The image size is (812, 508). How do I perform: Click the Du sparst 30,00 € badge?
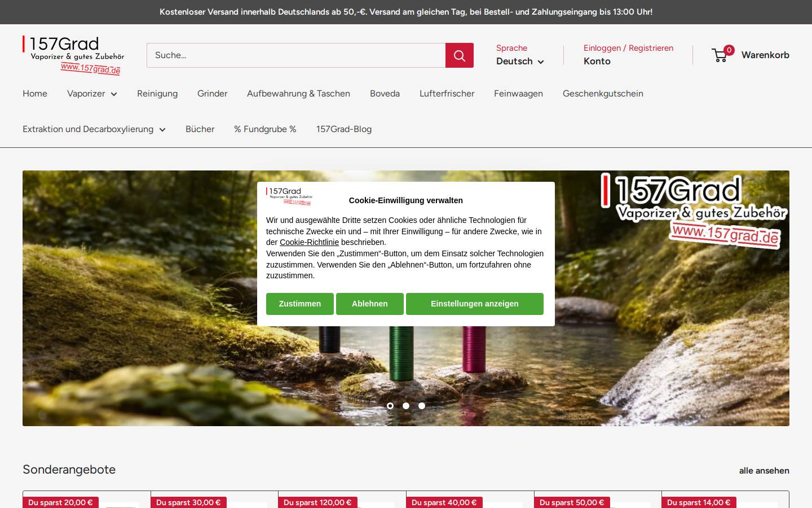(188, 502)
